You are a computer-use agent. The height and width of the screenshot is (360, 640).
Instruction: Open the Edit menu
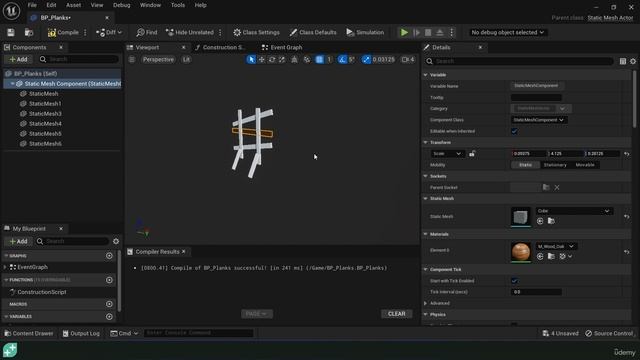tap(51, 5)
